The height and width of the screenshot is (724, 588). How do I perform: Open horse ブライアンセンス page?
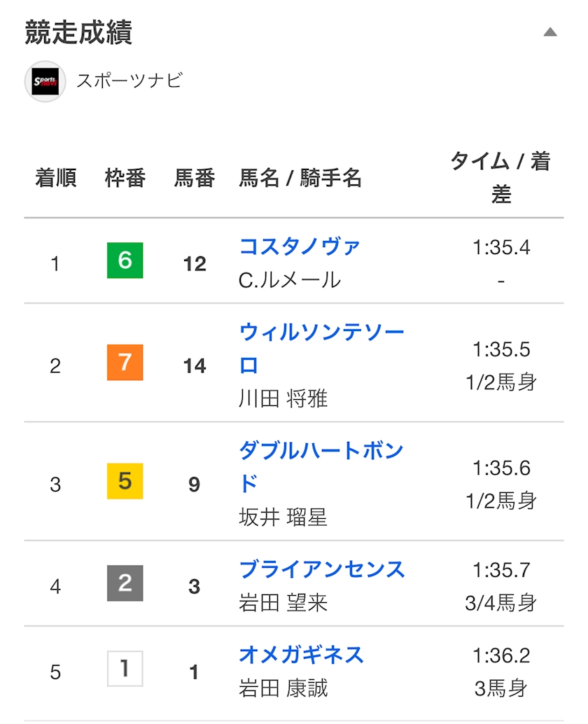click(322, 569)
